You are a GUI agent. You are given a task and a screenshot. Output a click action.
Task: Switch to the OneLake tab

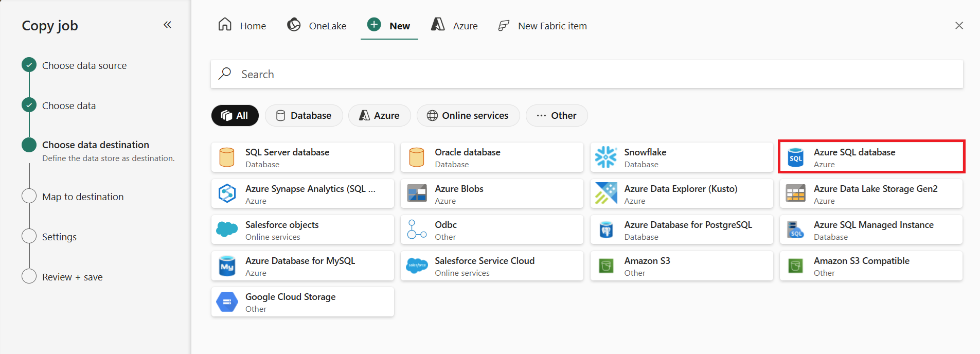point(316,26)
